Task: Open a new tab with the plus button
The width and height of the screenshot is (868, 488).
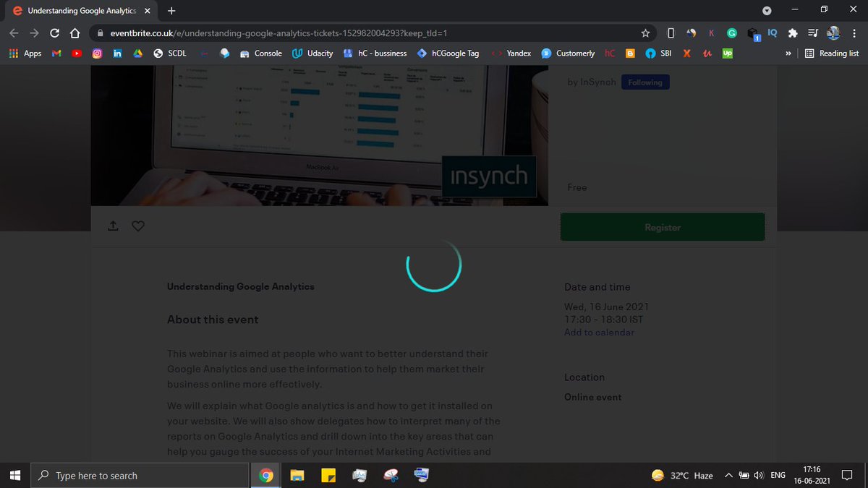Action: click(x=171, y=11)
